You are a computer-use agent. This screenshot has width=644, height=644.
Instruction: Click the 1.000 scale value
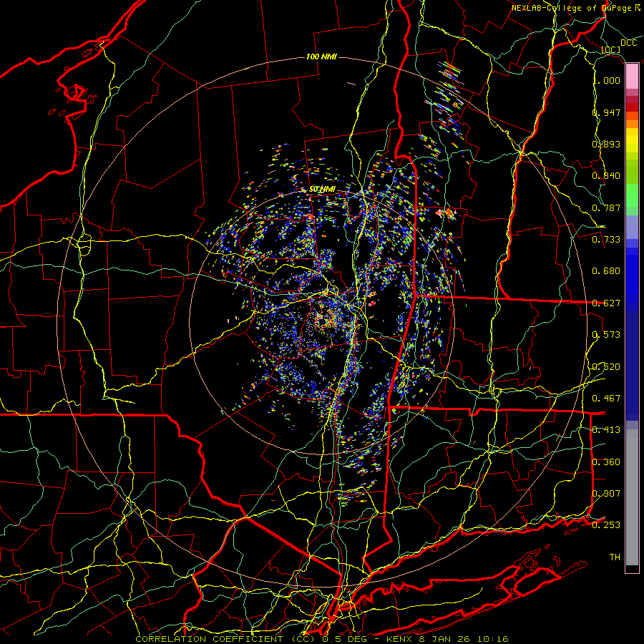[606, 80]
